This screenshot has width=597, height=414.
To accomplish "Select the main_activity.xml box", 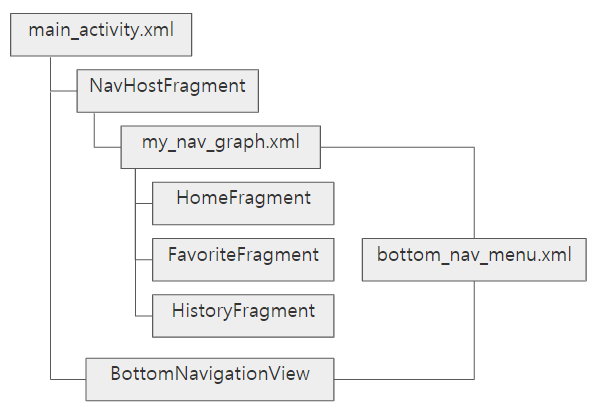I will tap(101, 35).
